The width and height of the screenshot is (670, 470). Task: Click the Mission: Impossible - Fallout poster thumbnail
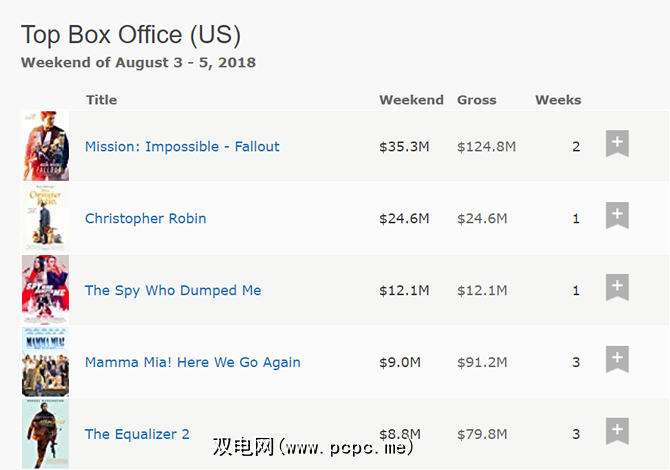tap(45, 146)
